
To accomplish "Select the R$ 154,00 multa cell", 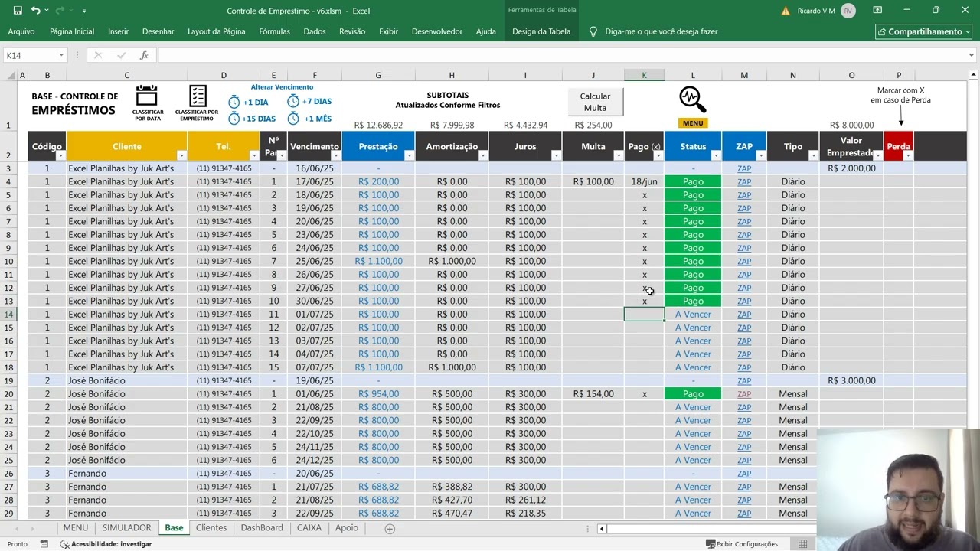I will (x=593, y=393).
